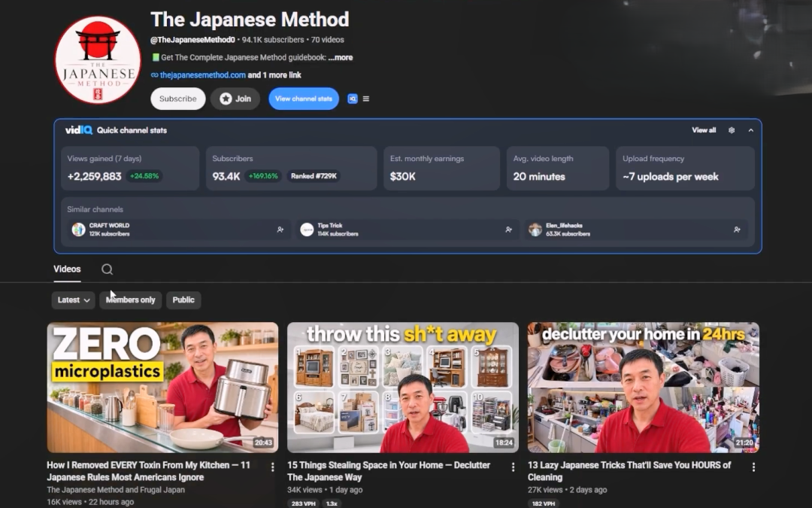
Task: Click the star icon on Join button
Action: tap(226, 99)
